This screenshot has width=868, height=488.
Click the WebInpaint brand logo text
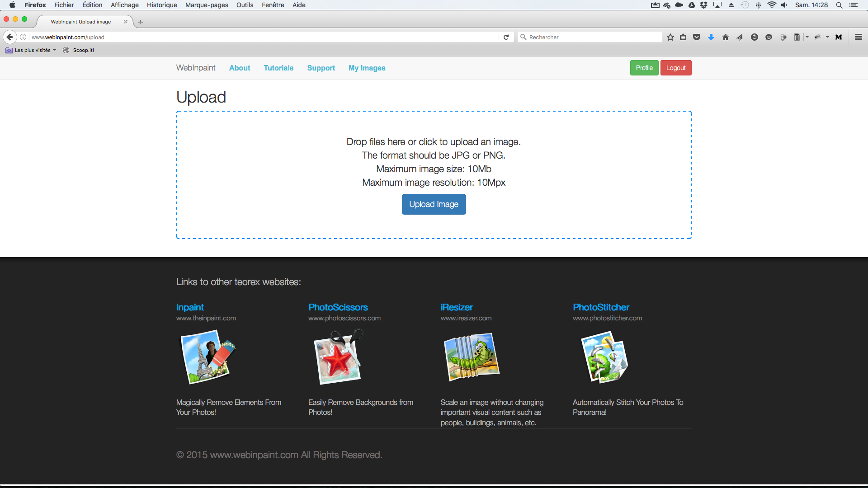(196, 68)
